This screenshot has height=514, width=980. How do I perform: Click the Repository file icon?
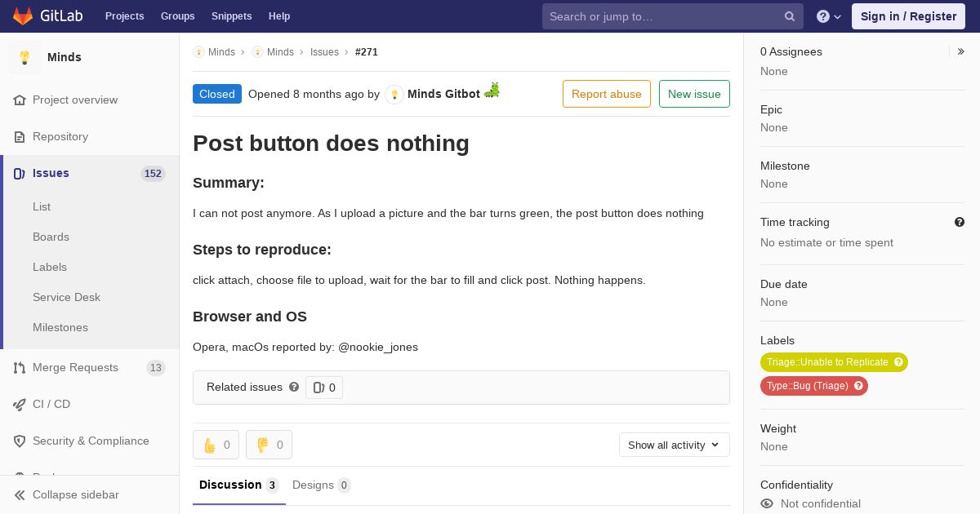20,136
